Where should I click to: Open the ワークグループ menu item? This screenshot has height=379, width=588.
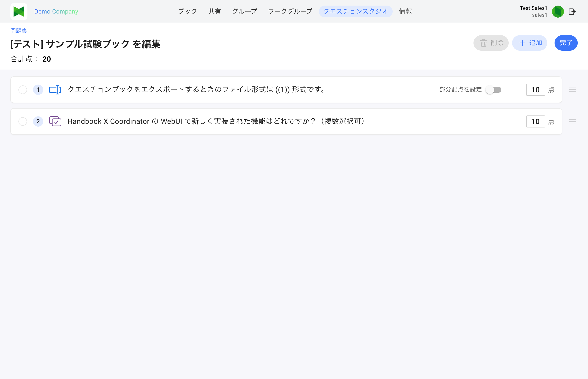pos(290,11)
